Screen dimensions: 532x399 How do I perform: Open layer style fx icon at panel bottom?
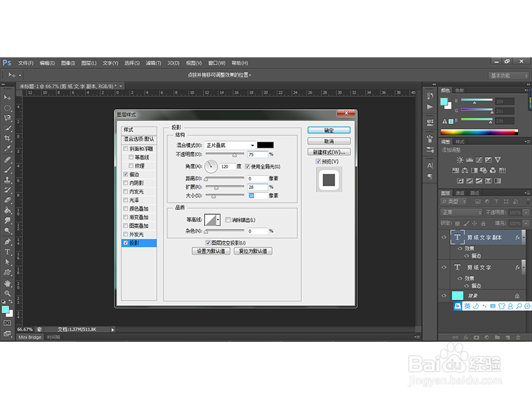(x=466, y=337)
